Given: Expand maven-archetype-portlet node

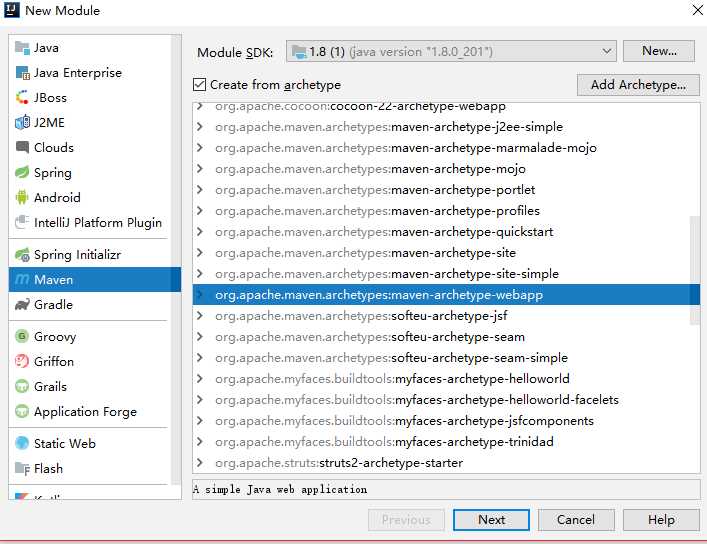Looking at the screenshot, I should (200, 189).
